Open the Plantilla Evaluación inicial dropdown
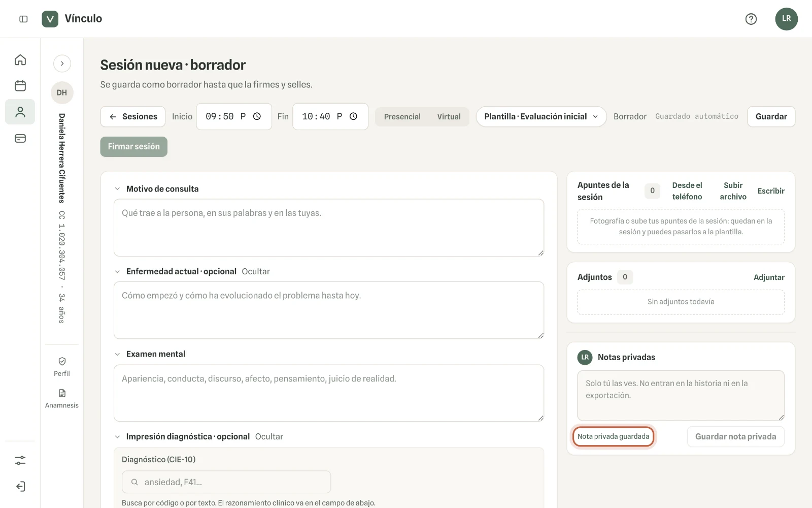This screenshot has height=508, width=812. coord(541,116)
